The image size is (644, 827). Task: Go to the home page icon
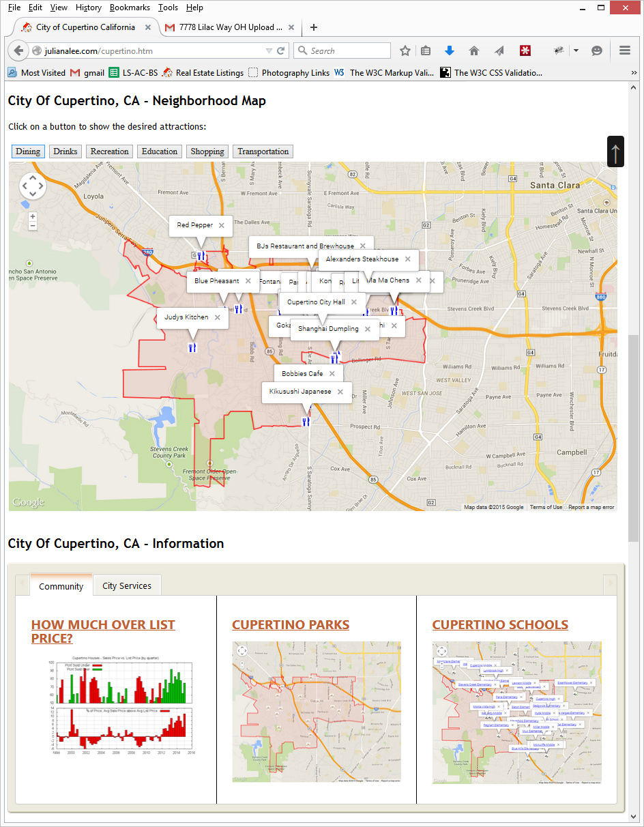point(474,50)
